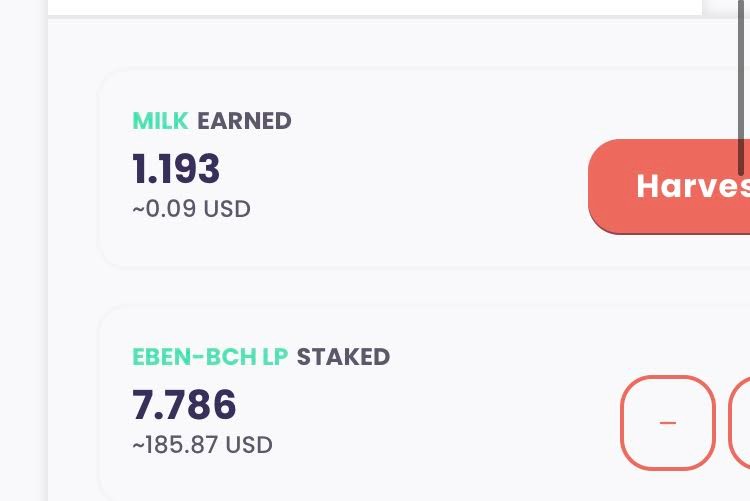Click the STAKED heading text
Image resolution: width=750 pixels, height=501 pixels.
pos(343,356)
